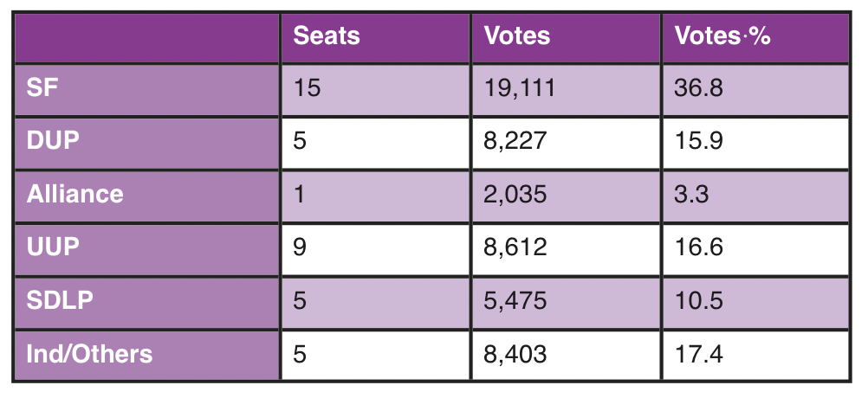Select the DUP row label
The image size is (868, 398).
click(x=53, y=140)
